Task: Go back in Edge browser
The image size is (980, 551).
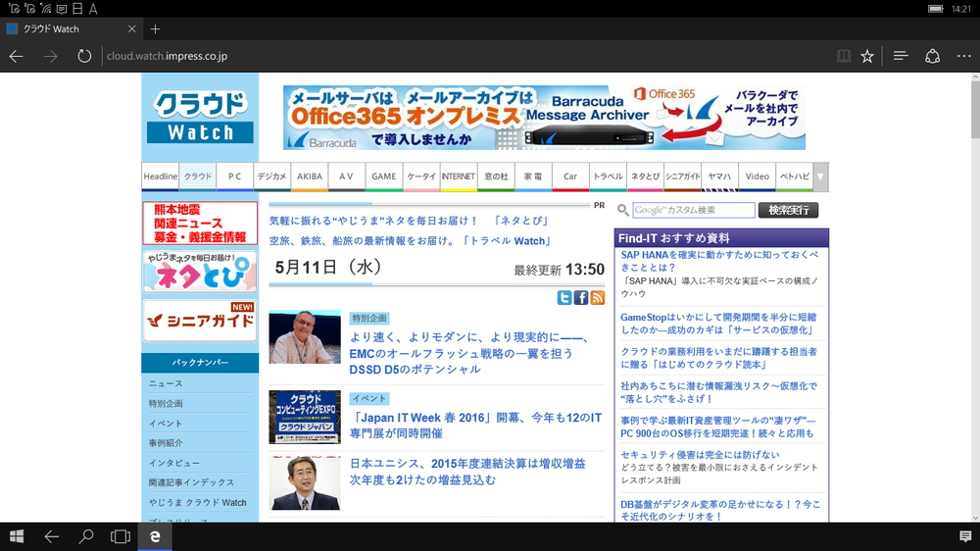Action: click(x=17, y=56)
